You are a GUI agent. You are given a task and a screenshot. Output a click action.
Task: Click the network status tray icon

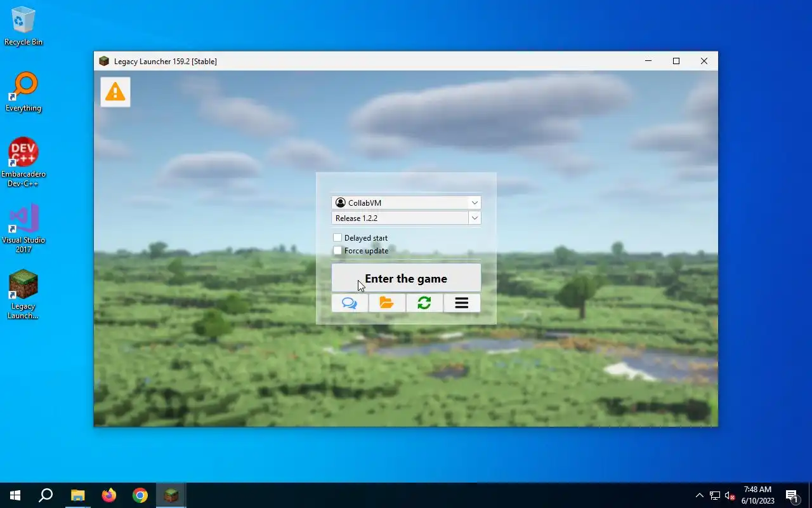coord(715,495)
